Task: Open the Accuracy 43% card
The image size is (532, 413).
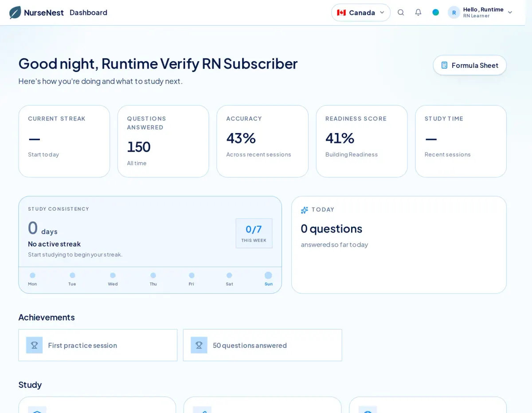Action: [x=262, y=141]
